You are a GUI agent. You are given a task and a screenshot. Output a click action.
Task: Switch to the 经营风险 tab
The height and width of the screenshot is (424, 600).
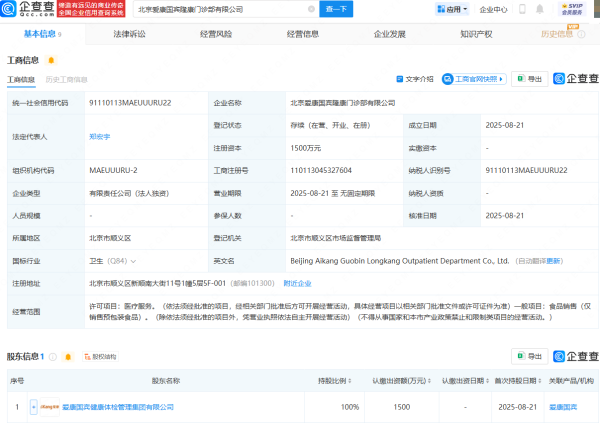[x=217, y=33]
